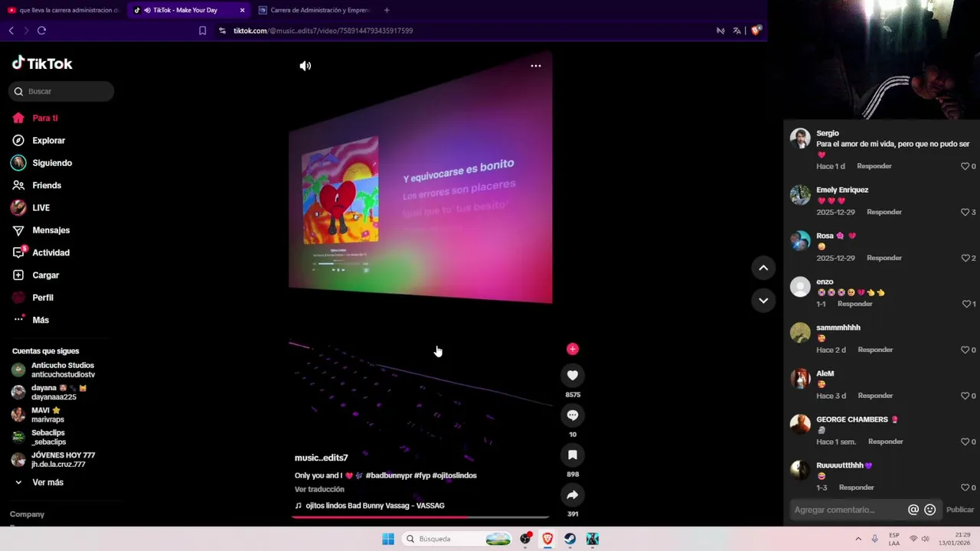Open Sergio's profile picture
The width and height of the screenshot is (980, 551).
(800, 139)
